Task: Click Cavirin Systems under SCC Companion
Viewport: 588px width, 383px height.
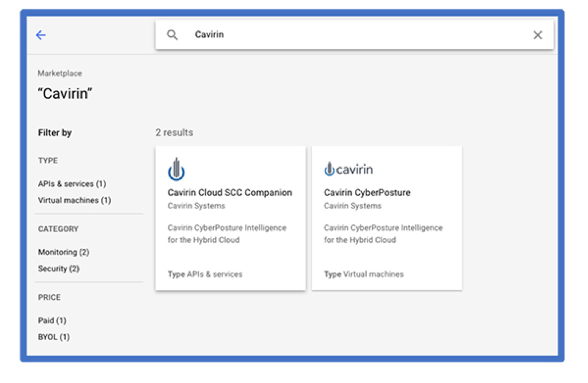Action: tap(196, 206)
